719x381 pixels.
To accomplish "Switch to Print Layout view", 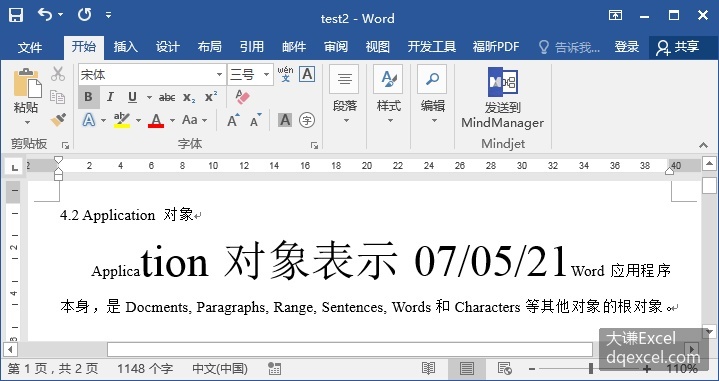I will (x=467, y=368).
